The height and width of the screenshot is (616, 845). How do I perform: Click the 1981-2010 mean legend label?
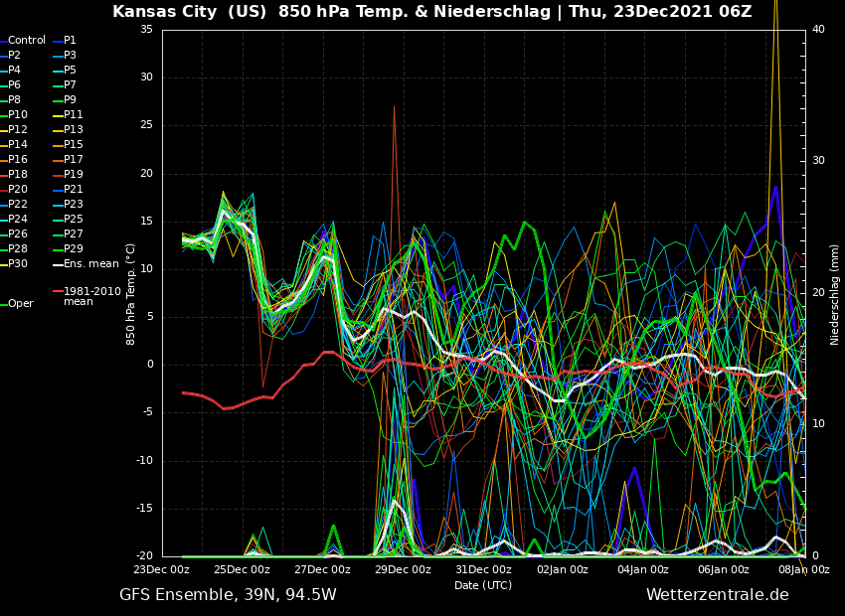tap(91, 297)
